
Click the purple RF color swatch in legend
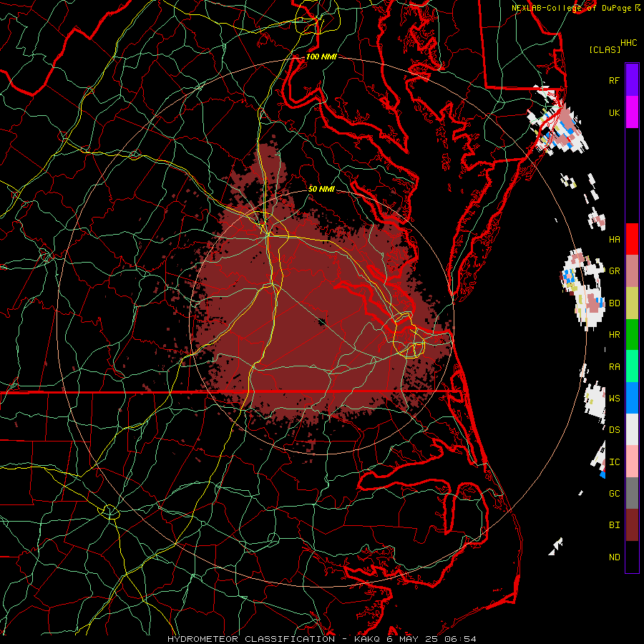[632, 80]
